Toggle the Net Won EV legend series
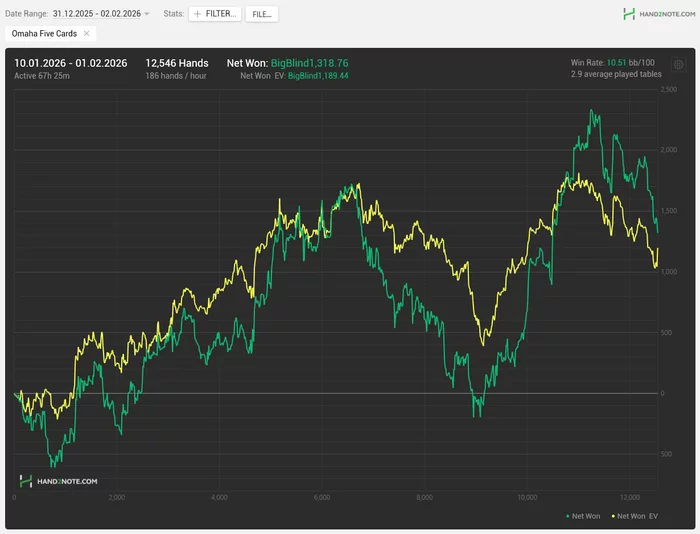 tap(638, 516)
